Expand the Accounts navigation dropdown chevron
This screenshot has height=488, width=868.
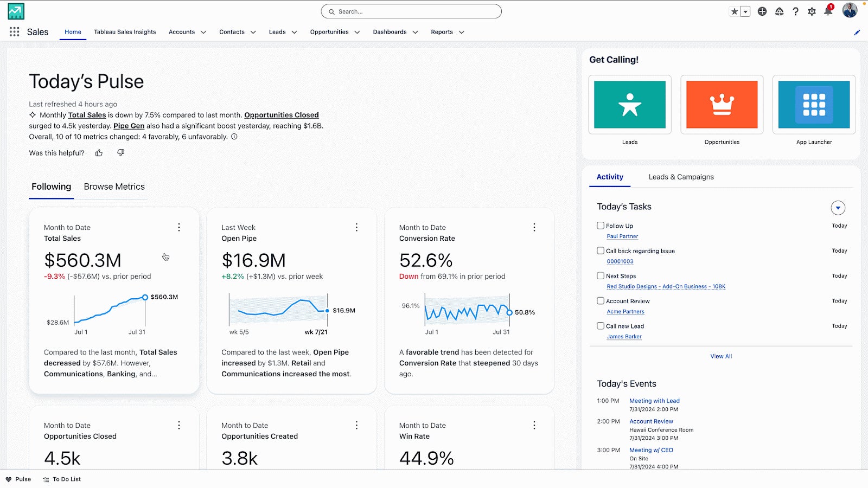click(203, 33)
